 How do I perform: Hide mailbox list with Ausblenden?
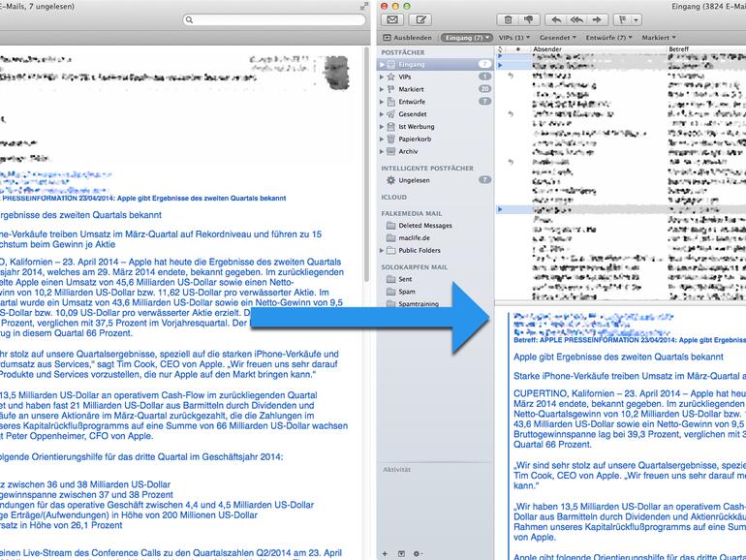407,38
